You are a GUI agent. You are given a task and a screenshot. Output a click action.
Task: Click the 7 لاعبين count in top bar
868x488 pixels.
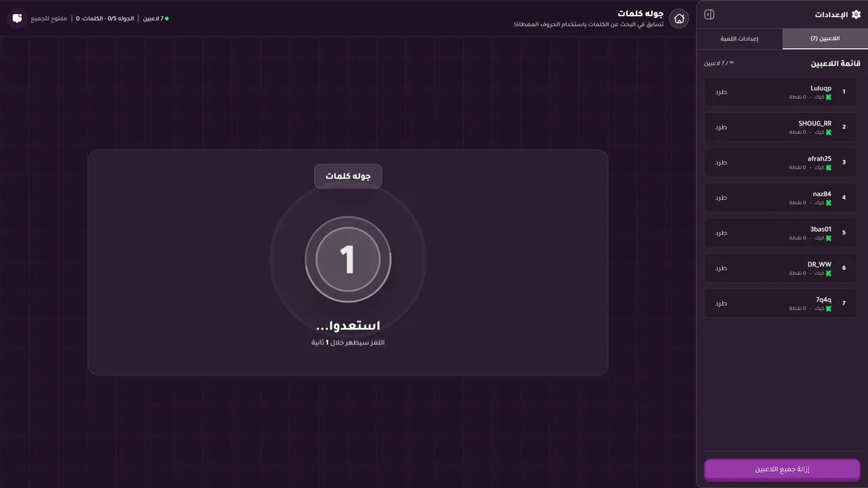click(153, 18)
